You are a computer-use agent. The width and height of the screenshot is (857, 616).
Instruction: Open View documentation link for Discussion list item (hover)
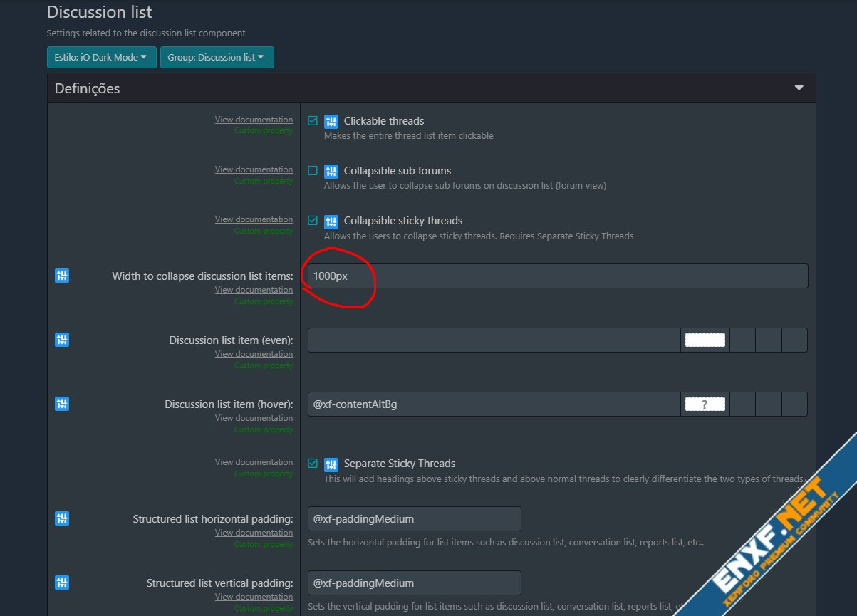pyautogui.click(x=254, y=418)
